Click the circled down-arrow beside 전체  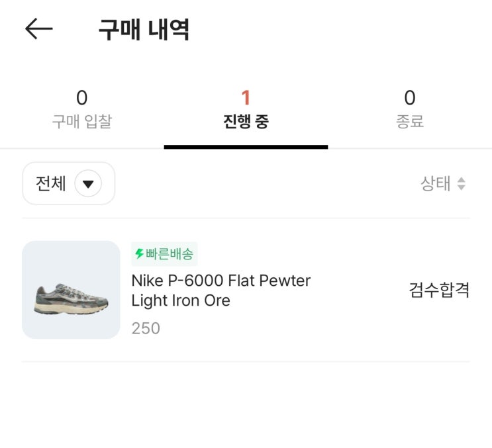88,184
